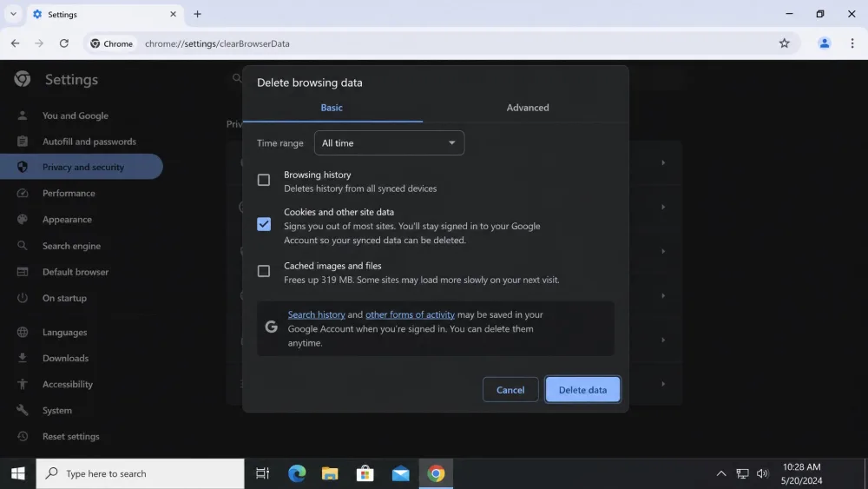
Task: Check the Browsing history checkbox
Action: [264, 180]
